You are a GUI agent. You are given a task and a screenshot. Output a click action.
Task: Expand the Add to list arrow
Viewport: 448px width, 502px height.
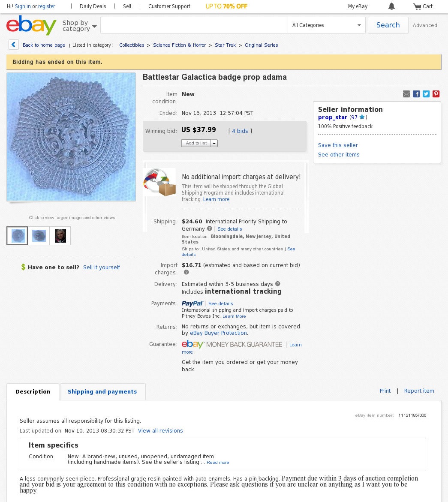[x=214, y=143]
